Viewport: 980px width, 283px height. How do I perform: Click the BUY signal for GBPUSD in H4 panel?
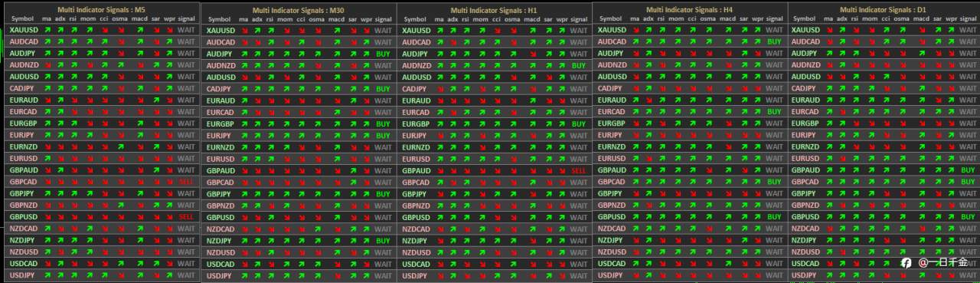[x=774, y=217]
